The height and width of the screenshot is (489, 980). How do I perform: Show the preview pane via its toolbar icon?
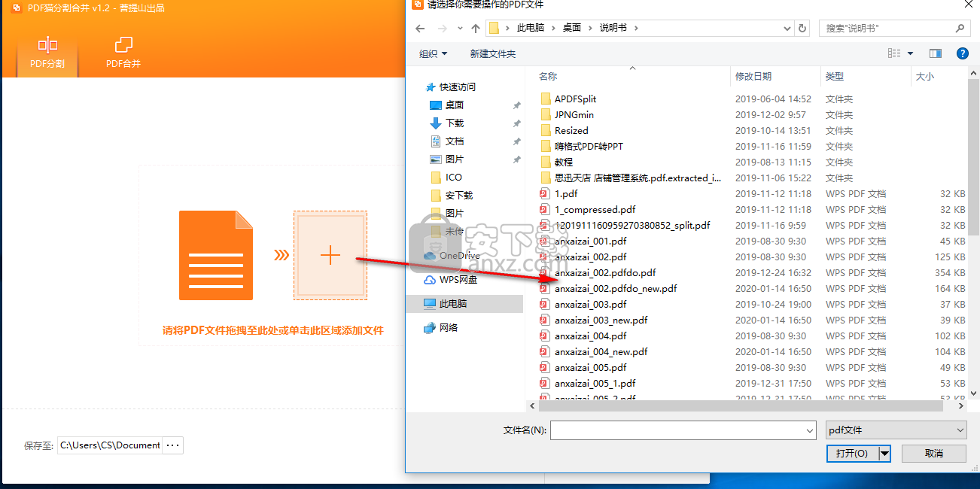pyautogui.click(x=934, y=53)
